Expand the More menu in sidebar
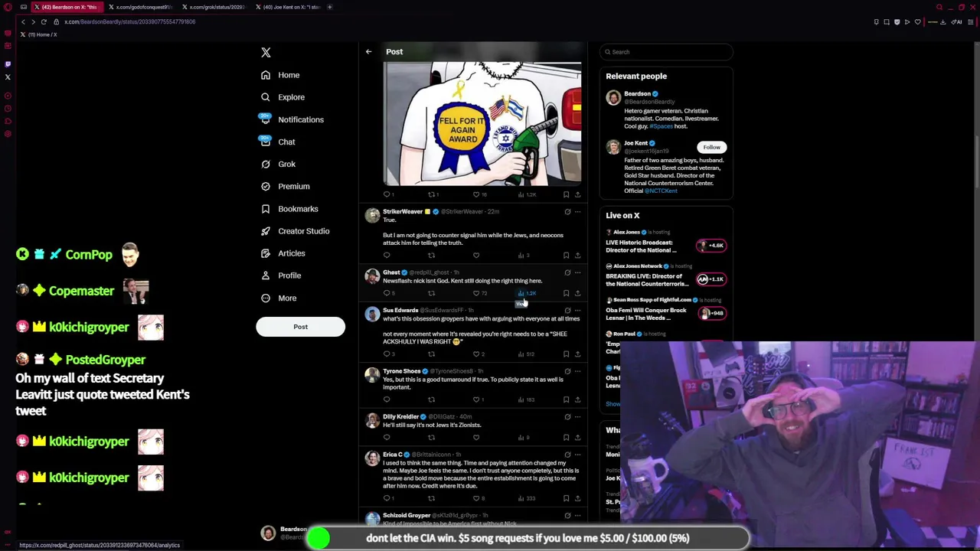Screen dimensions: 980x551 278,298
